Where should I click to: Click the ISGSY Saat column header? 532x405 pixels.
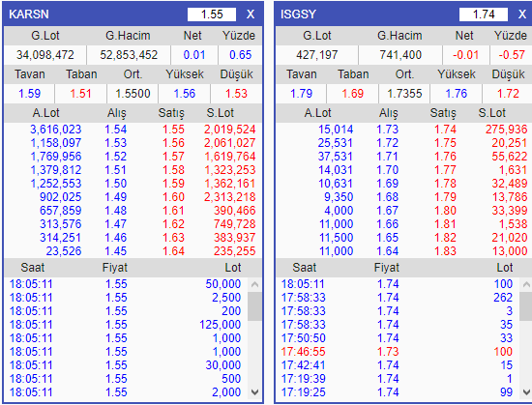(305, 268)
